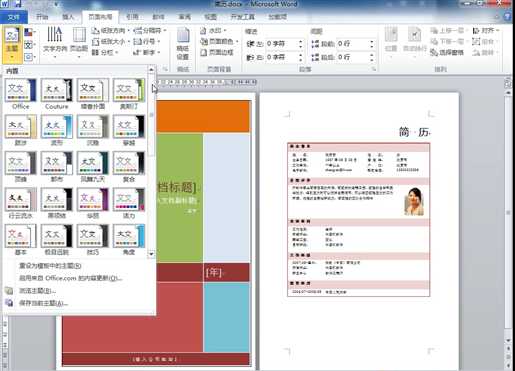Choose the green-edged theme in first row
This screenshot has height=371, width=515.
click(129, 90)
